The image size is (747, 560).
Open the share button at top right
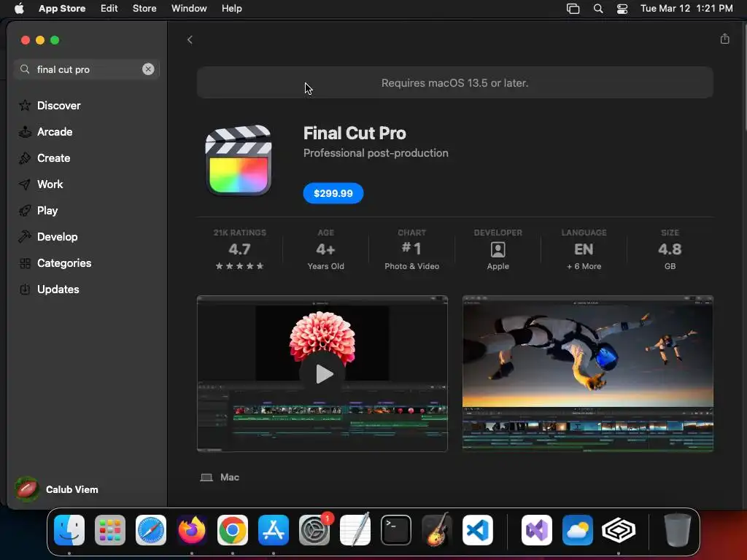724,39
